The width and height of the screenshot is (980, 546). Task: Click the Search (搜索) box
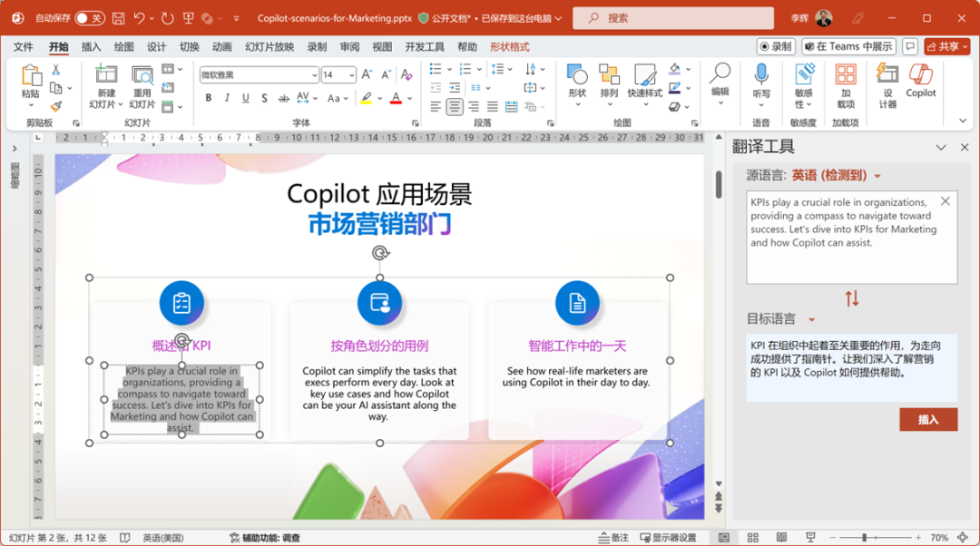pyautogui.click(x=673, y=18)
